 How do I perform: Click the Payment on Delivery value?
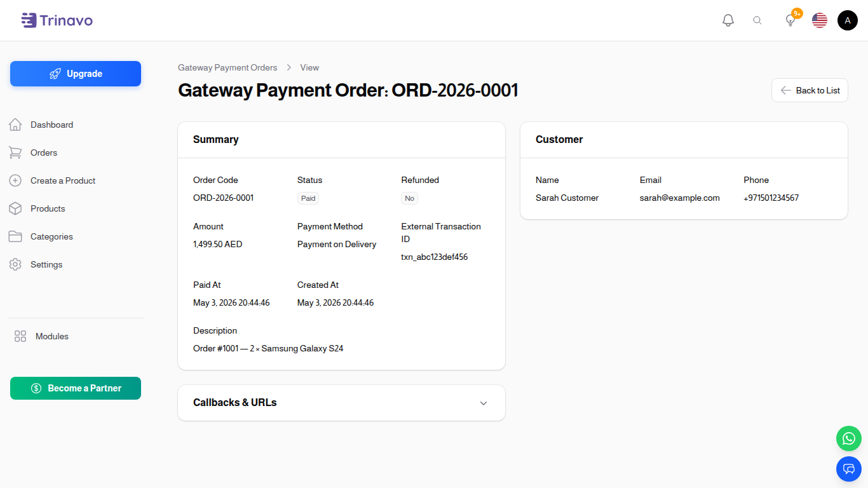(337, 244)
